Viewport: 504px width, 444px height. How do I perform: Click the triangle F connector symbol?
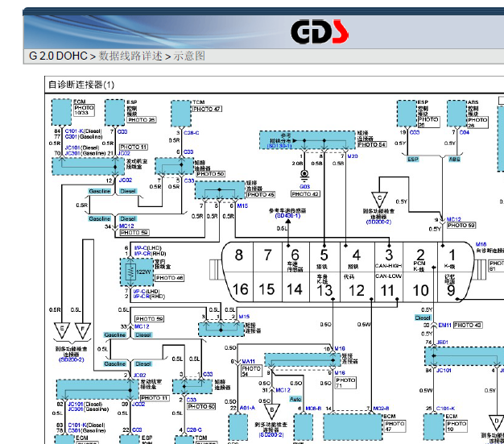(x=83, y=330)
